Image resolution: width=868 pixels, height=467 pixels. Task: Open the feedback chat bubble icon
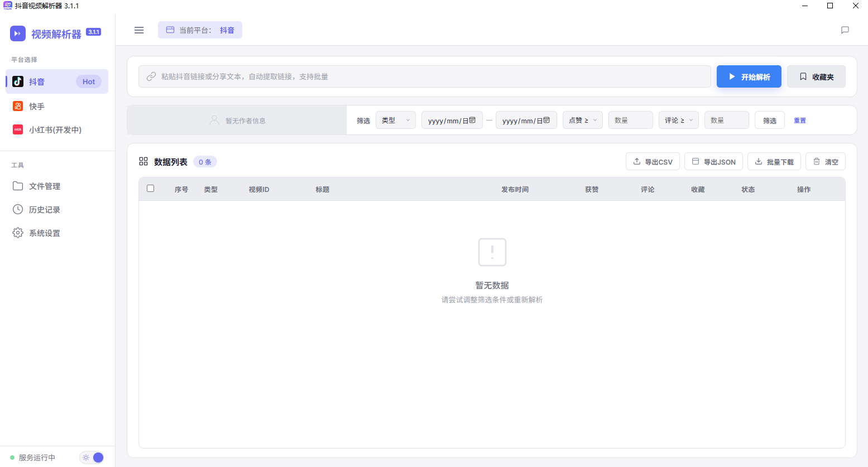[845, 30]
